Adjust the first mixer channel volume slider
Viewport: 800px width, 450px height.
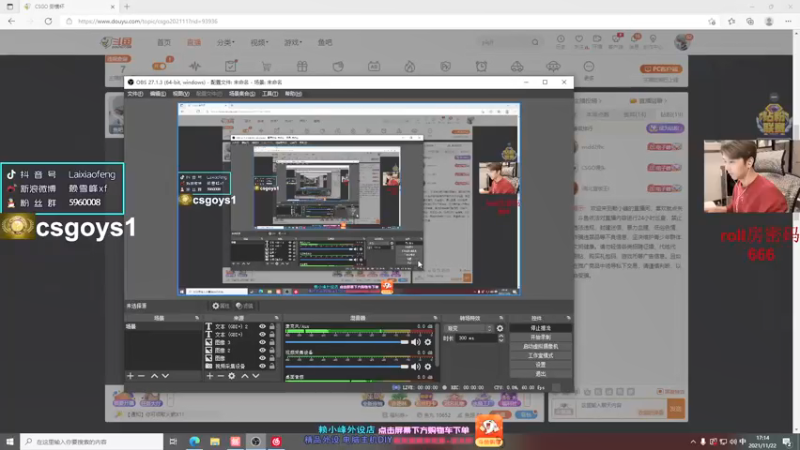coord(347,342)
